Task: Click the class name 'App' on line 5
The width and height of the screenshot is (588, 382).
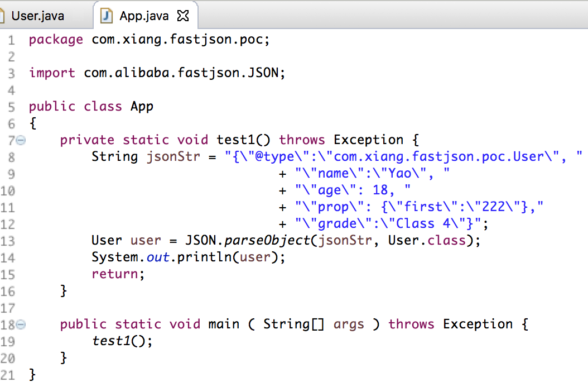Action: tap(142, 107)
